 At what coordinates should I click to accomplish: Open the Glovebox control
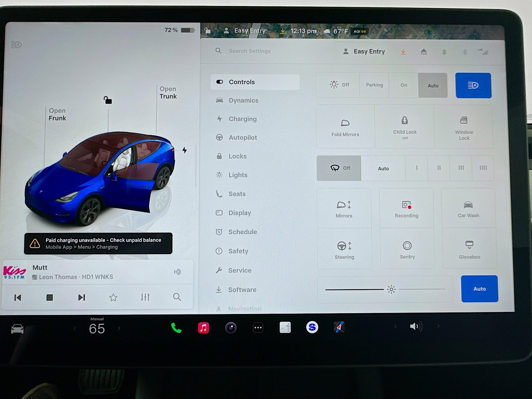tap(469, 249)
